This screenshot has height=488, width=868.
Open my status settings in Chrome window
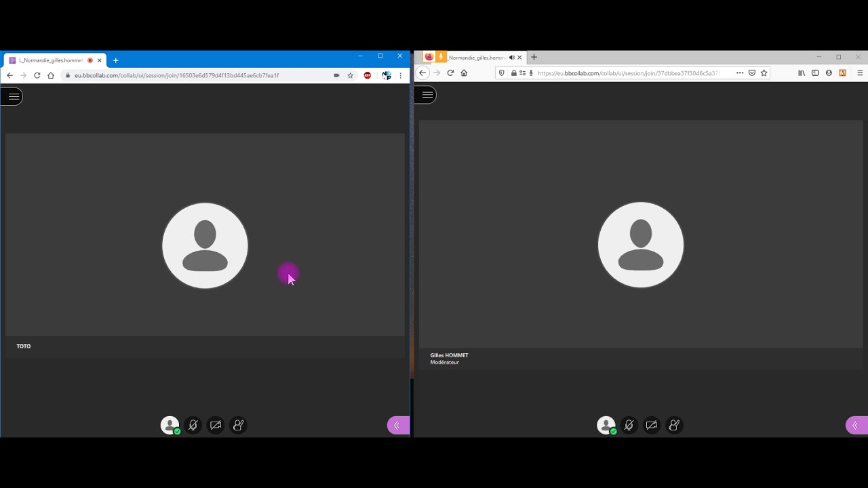[170, 426]
